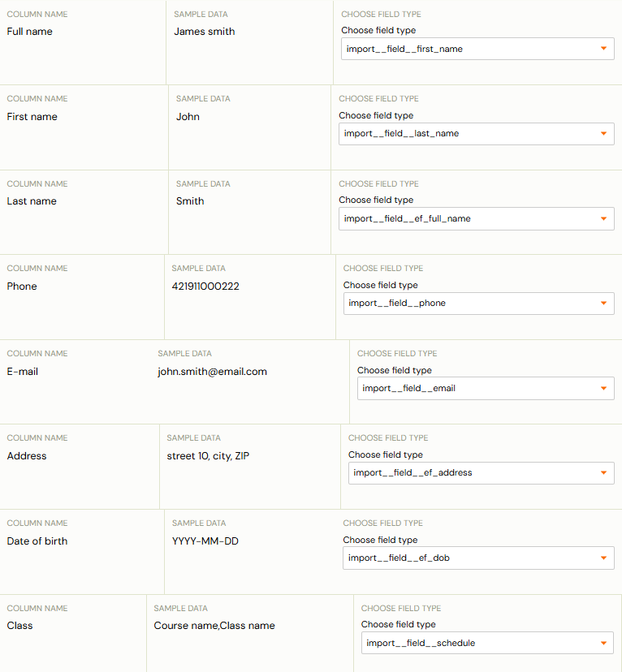
Task: Click the Course name,Class name sample text
Action: click(x=214, y=626)
